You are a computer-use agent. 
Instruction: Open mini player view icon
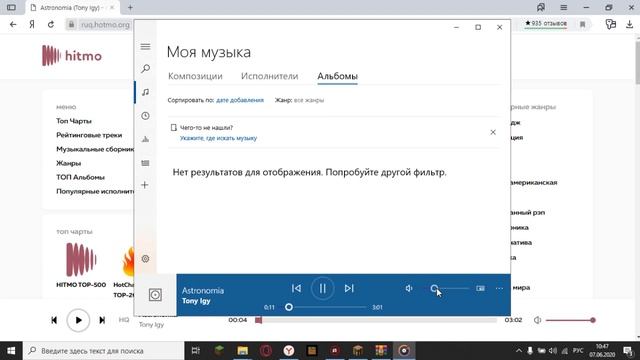(480, 288)
